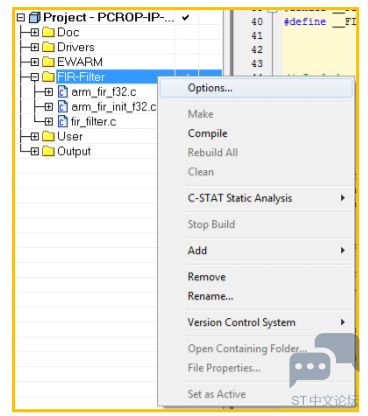Click the arm_fir_init_f32.c file icon
Screen dimensions: 368x416
pos(63,107)
